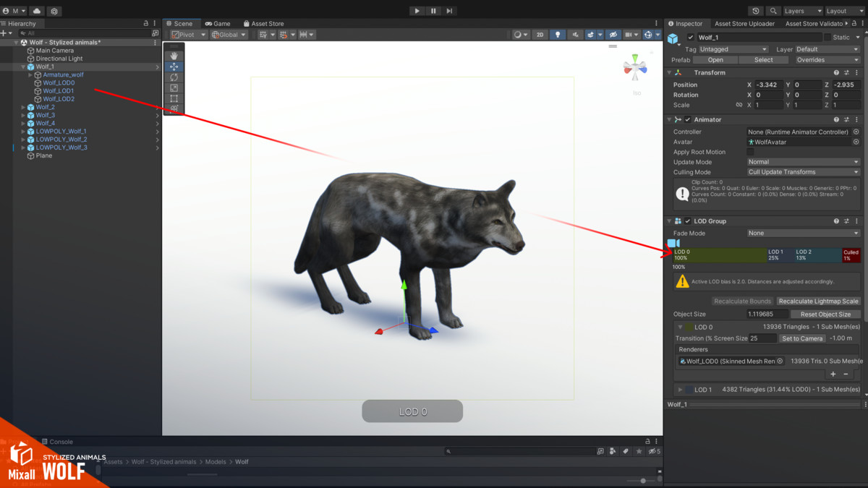Open the Fade Mode dropdown
Screen dimensions: 868x488
(804, 234)
